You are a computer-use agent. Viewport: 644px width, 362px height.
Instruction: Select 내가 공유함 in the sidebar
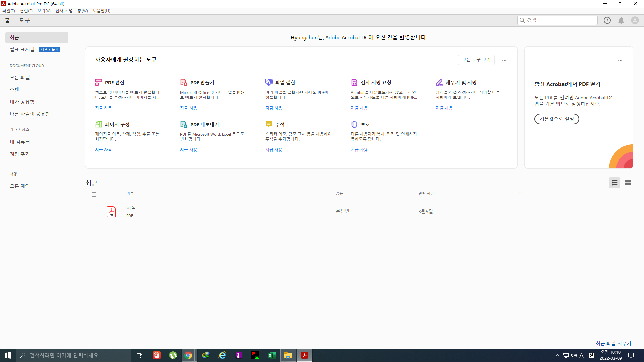[x=22, y=102]
